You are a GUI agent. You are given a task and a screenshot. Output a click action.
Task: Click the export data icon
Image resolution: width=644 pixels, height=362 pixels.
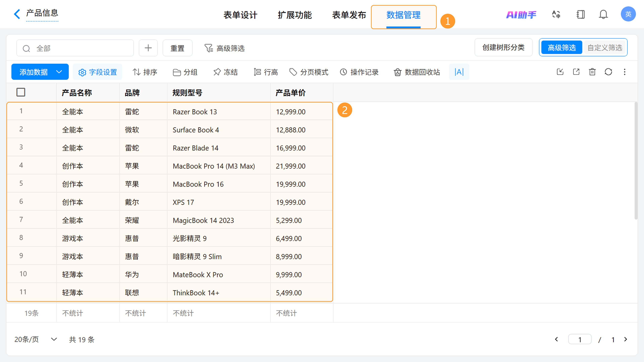point(576,72)
